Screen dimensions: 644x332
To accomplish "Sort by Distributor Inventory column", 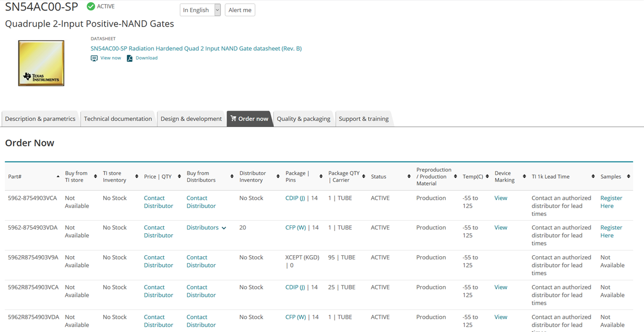I will (x=278, y=177).
